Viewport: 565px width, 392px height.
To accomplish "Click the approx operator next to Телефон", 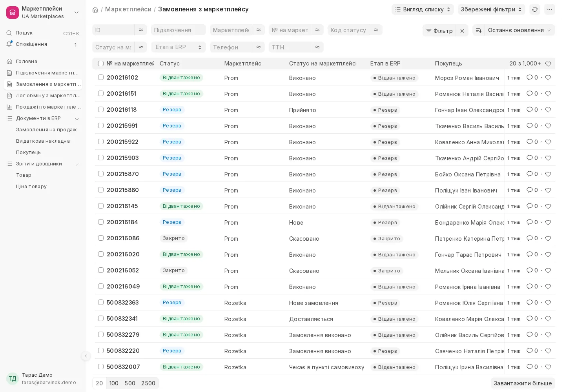I will (x=259, y=47).
